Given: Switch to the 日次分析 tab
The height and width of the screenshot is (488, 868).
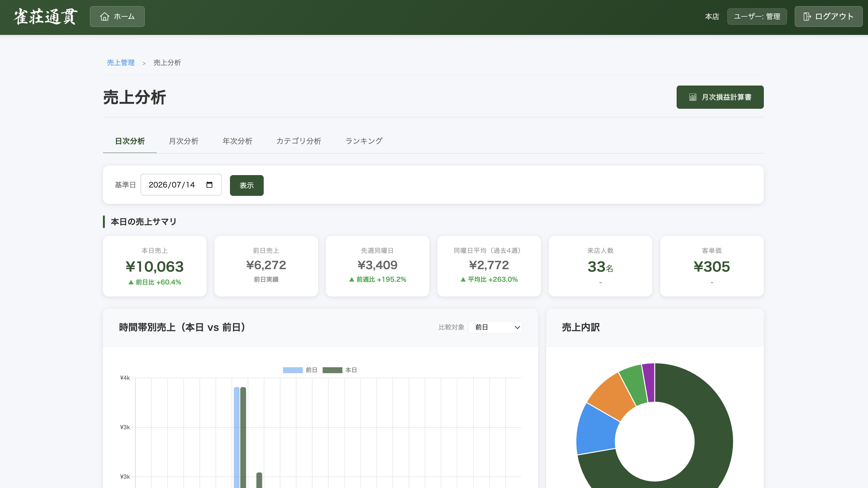Looking at the screenshot, I should (x=130, y=141).
